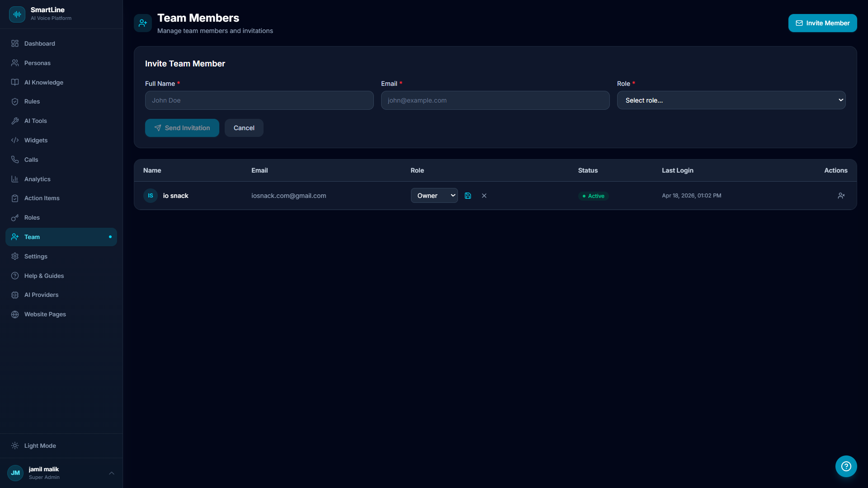Screen dimensions: 868x488
Task: Open the Dashboard section
Action: [39, 43]
